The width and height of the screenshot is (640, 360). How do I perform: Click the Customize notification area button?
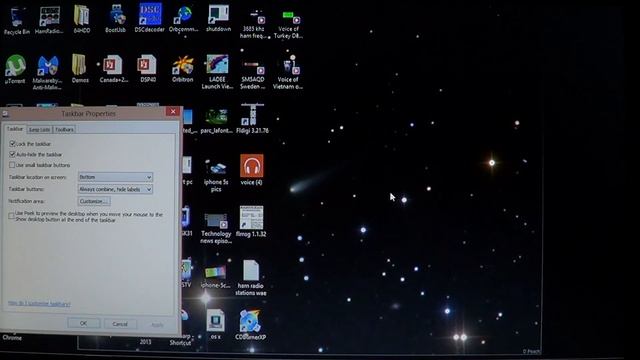(94, 201)
